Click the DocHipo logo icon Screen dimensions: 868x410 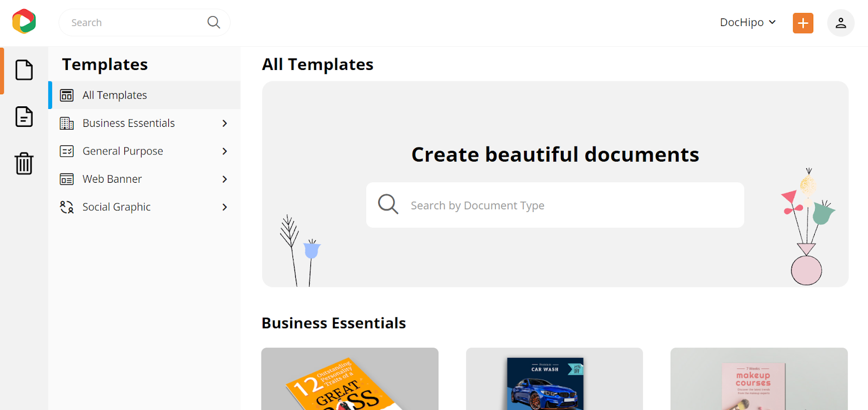tap(24, 22)
